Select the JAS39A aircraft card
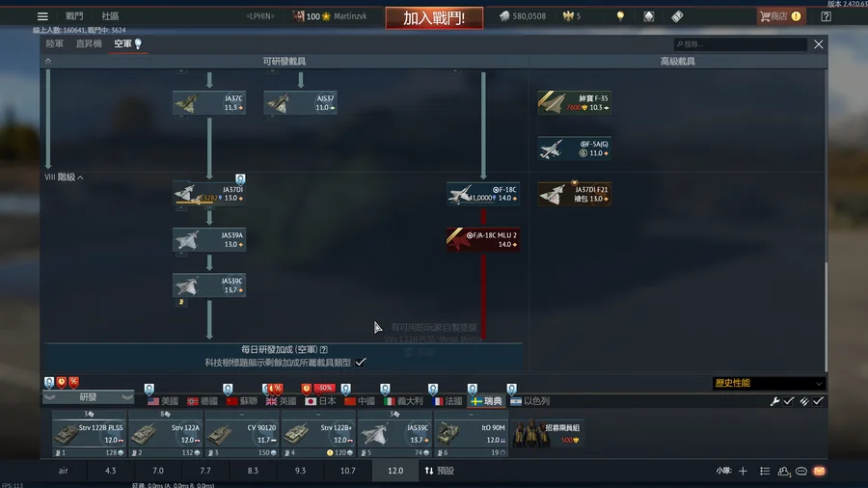Image resolution: width=868 pixels, height=488 pixels. pyautogui.click(x=209, y=239)
